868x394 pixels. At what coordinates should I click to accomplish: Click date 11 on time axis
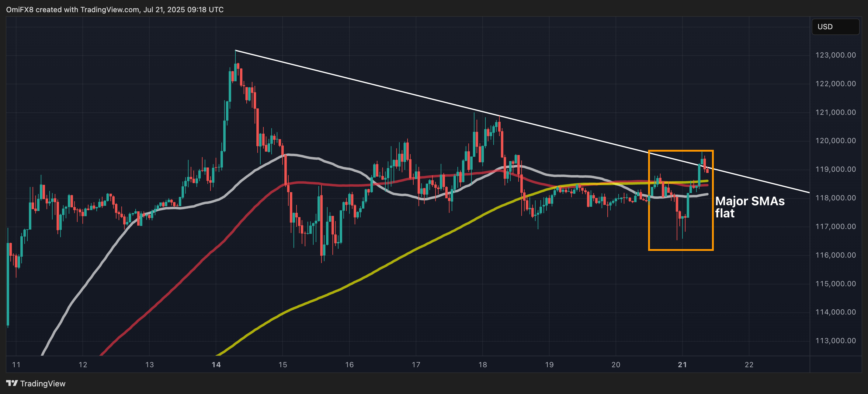click(x=16, y=365)
